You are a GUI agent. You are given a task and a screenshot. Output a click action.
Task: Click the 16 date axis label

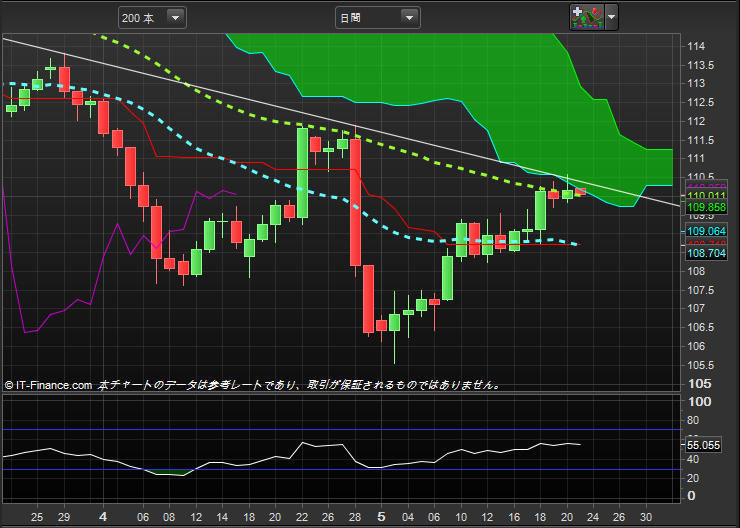pos(514,517)
